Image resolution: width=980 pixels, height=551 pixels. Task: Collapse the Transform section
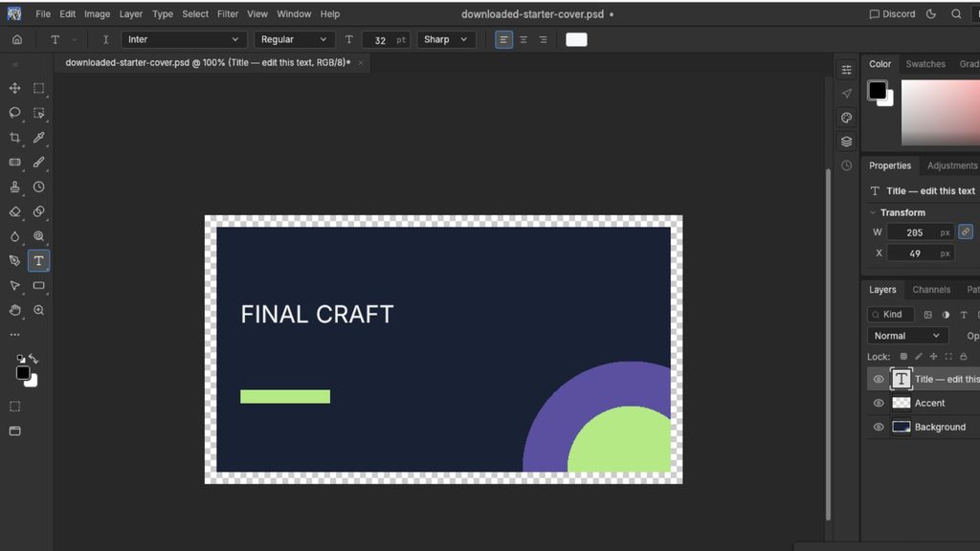pyautogui.click(x=873, y=212)
